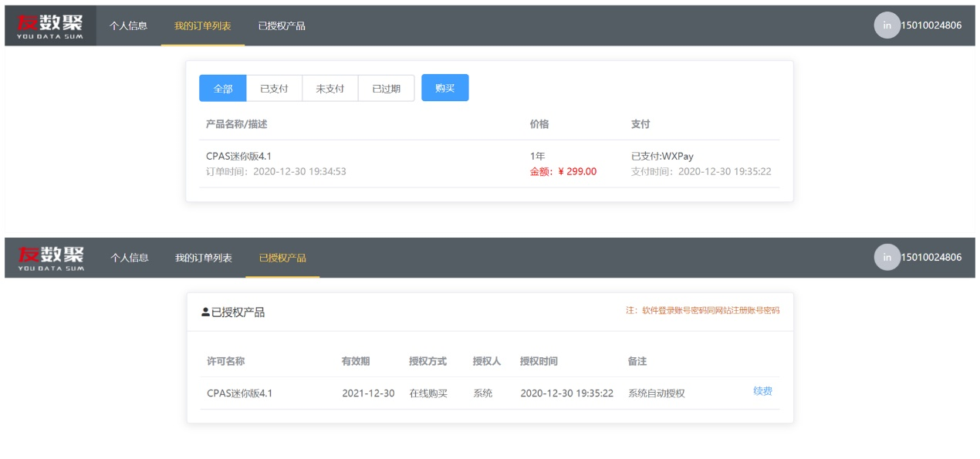Screen dimensions: 980x459
Task: Filter orders by 已过期
Action: pyautogui.click(x=386, y=88)
